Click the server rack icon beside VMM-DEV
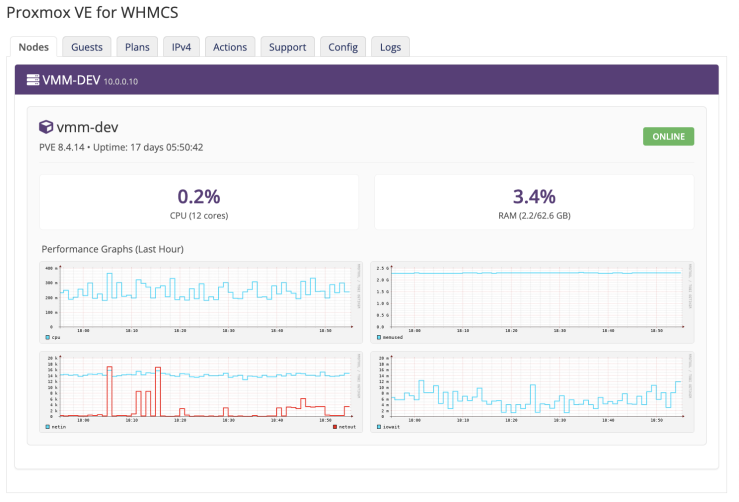The height and width of the screenshot is (502, 739). [32, 80]
